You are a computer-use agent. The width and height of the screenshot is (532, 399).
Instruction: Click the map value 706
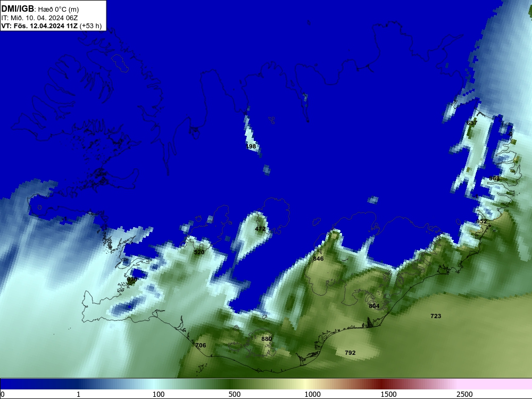pos(201,345)
